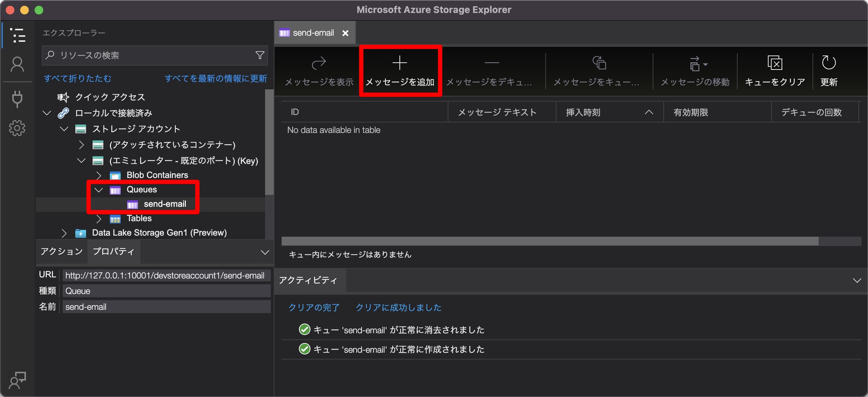The image size is (868, 397).
Task: Switch to the アクション tab
Action: (62, 251)
